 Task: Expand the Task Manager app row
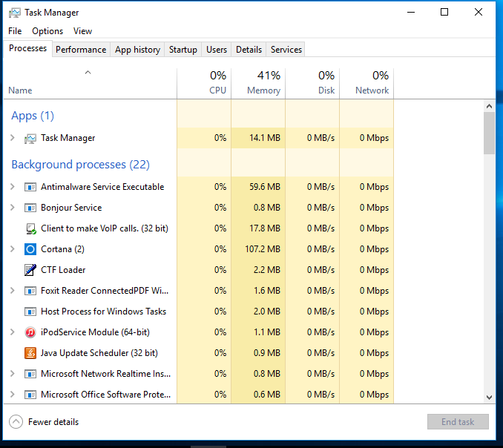click(x=13, y=137)
